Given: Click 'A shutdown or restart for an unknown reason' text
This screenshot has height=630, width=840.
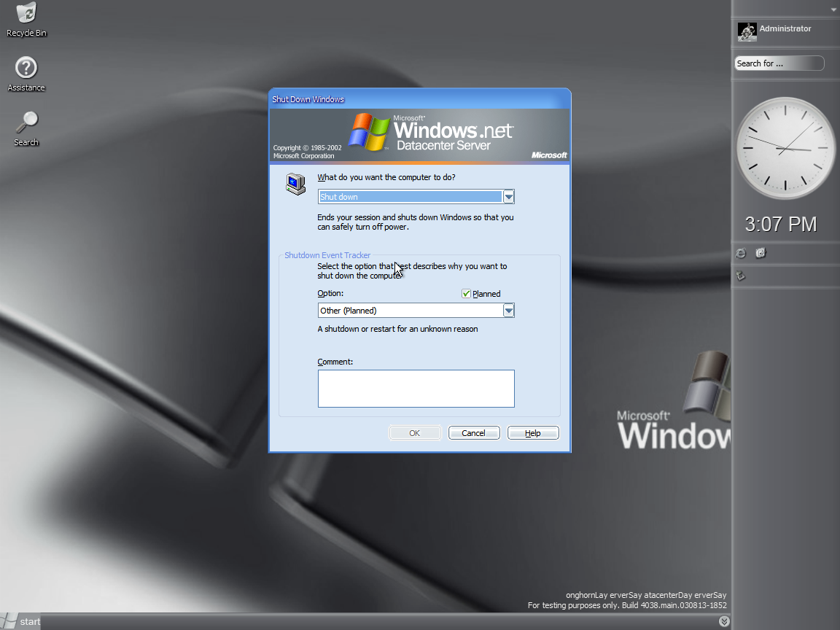Looking at the screenshot, I should [x=397, y=329].
